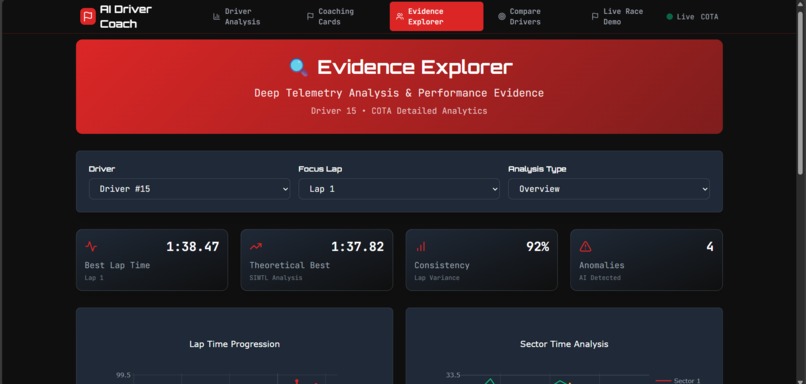Click the Compare Drivers target icon
This screenshot has width=806, height=384.
coord(502,16)
